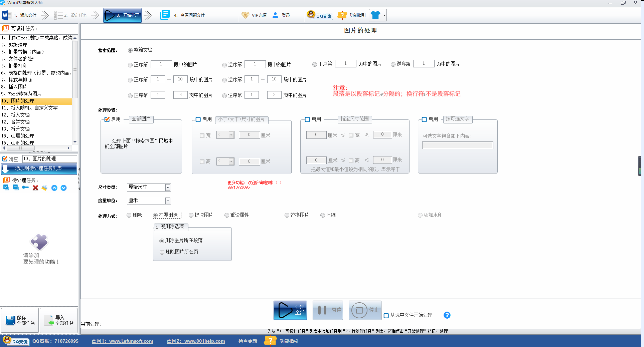Move pending task up with arrow icon
This screenshot has width=644, height=347.
click(x=54, y=188)
